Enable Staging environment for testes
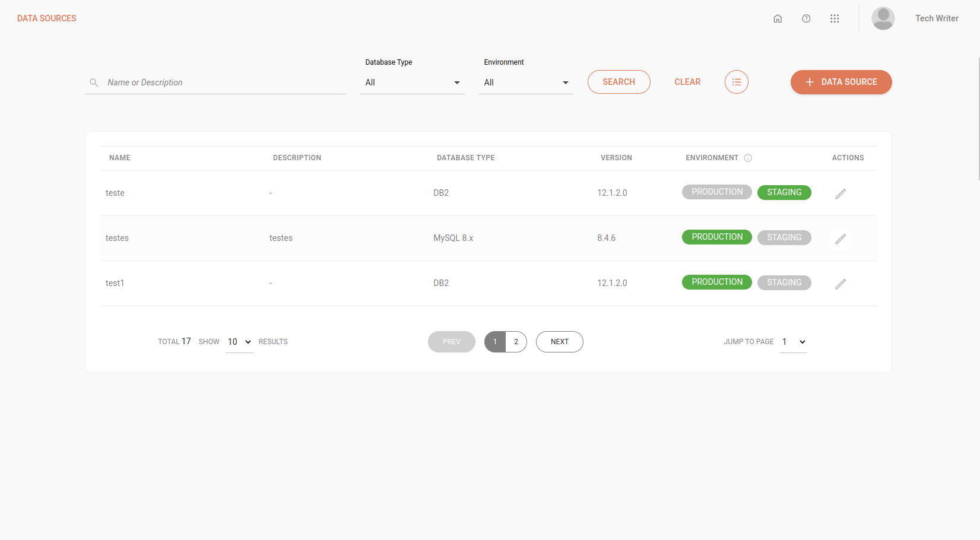This screenshot has height=540, width=980. pos(784,237)
